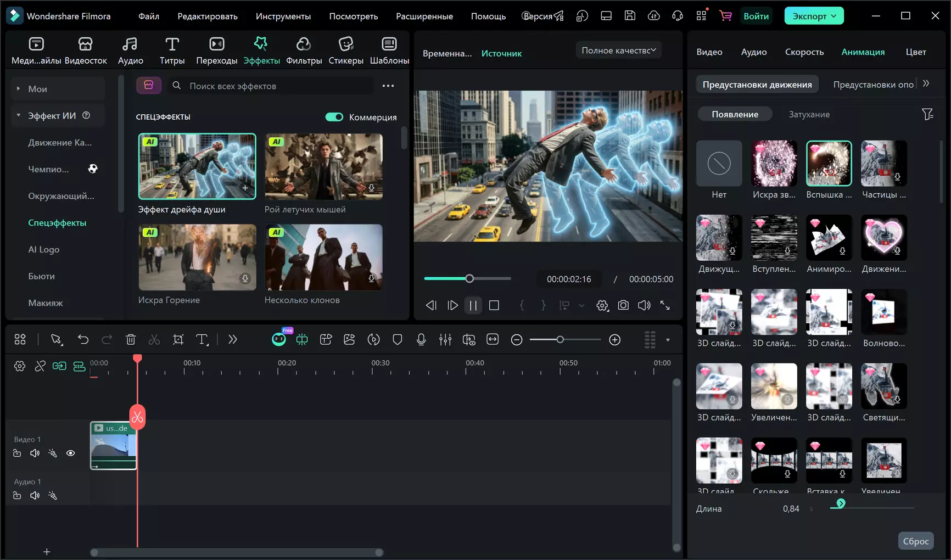
Task: Click the cloud upload icon in title bar
Action: click(653, 16)
